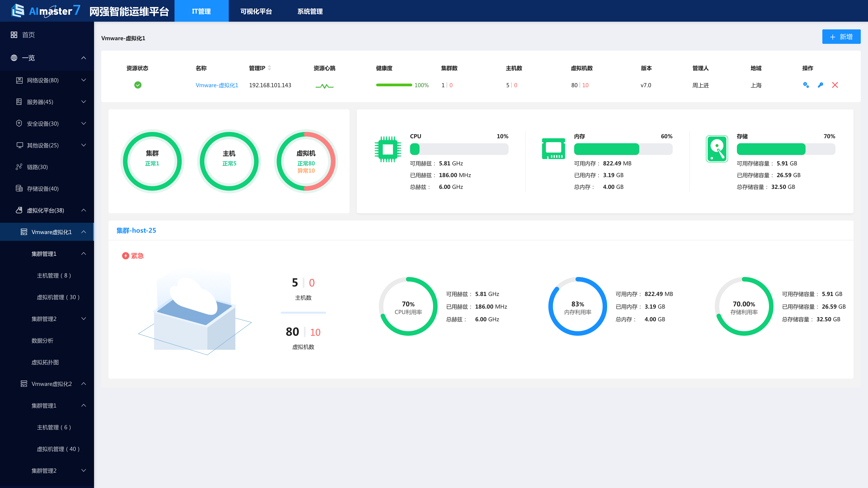Open the 集群-host-25 cluster link

click(x=136, y=230)
